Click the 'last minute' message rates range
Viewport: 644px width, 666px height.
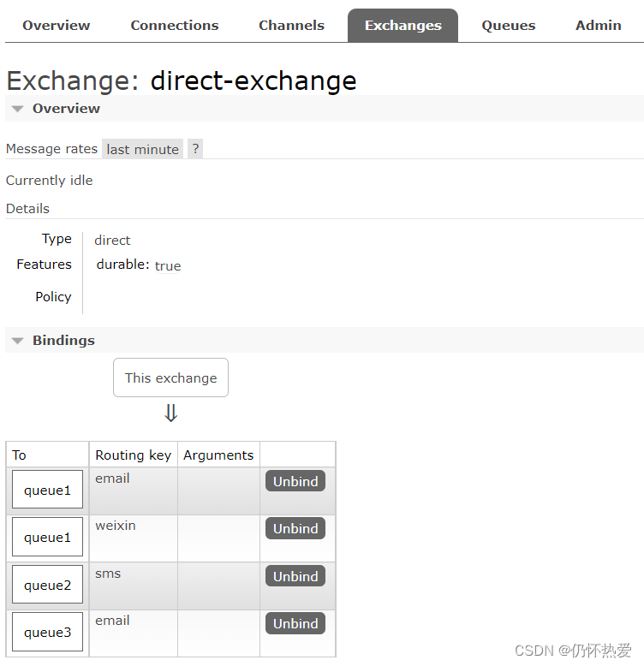pos(142,149)
